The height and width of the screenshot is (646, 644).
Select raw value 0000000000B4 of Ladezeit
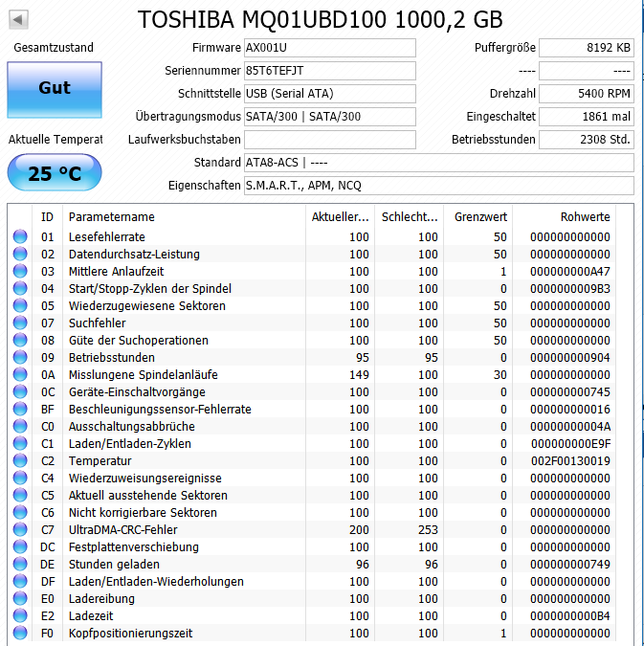click(x=570, y=616)
